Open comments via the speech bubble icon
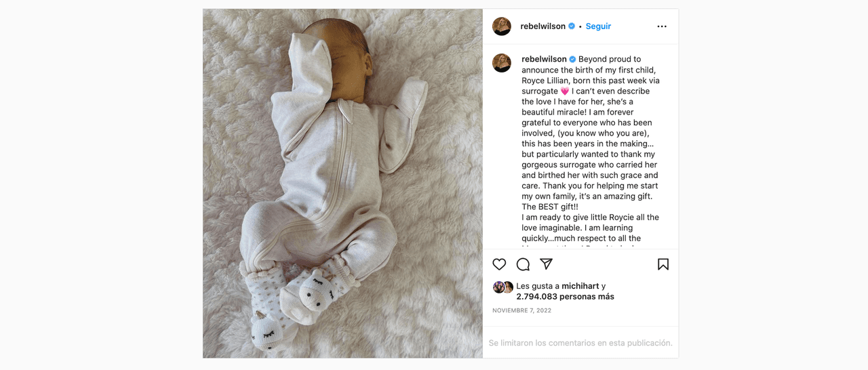The height and width of the screenshot is (370, 868). [523, 264]
